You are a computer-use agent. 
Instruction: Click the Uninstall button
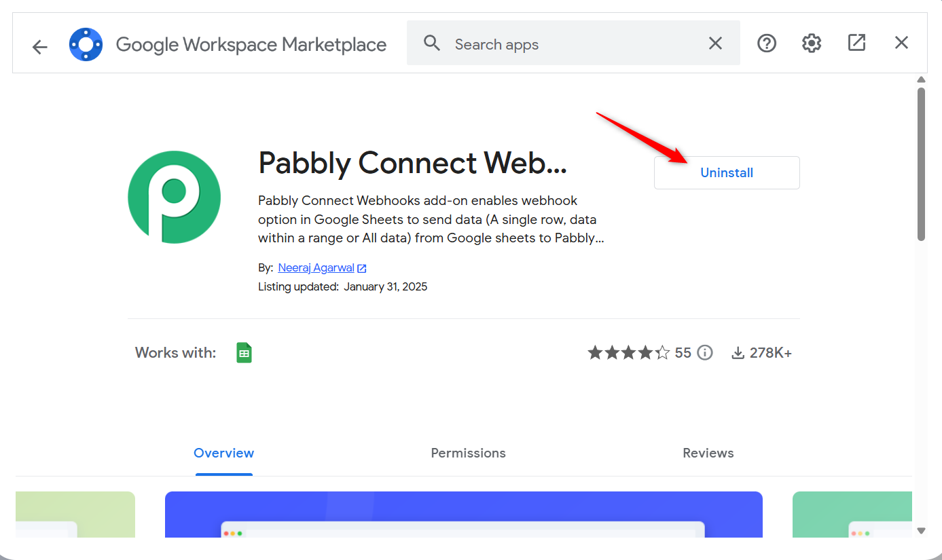pyautogui.click(x=726, y=173)
